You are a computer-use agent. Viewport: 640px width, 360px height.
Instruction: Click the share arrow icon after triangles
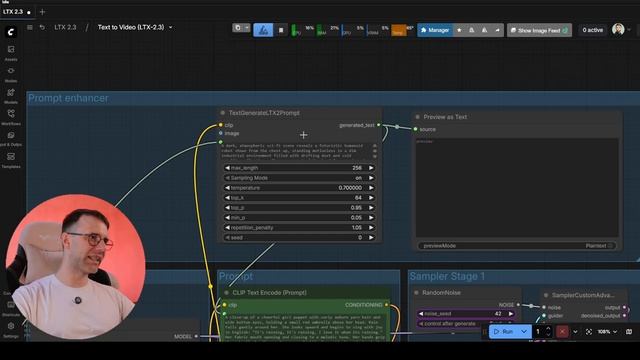tap(497, 30)
